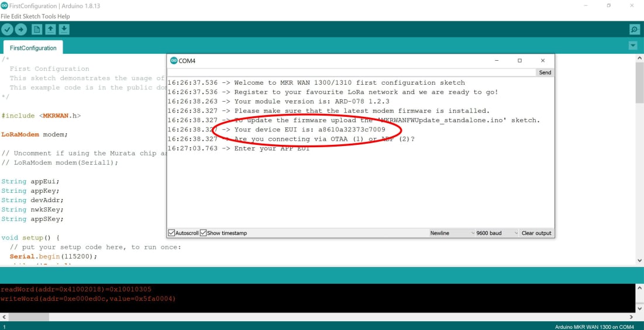
Task: Save the sketch with the Save icon
Action: coord(64,30)
